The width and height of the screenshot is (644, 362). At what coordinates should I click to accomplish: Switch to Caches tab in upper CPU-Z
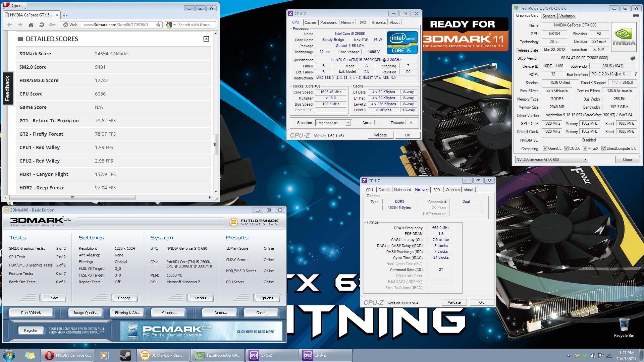(310, 22)
